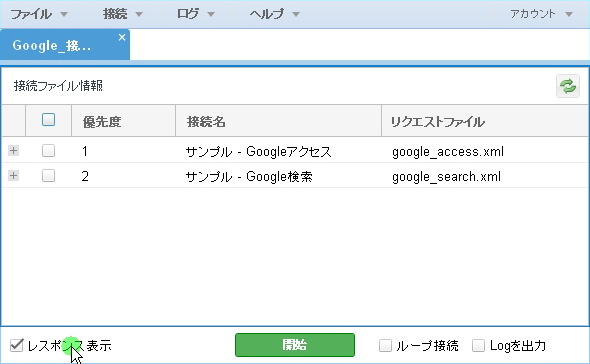Viewport: 590px width, 364px height.
Task: Enable ループ接続 checkbox
Action: point(385,345)
